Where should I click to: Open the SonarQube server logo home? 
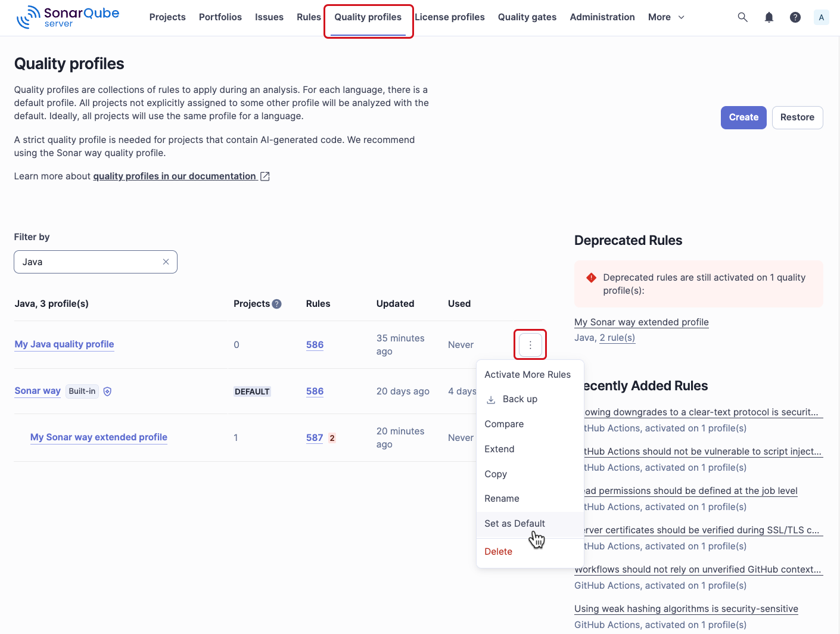point(68,17)
